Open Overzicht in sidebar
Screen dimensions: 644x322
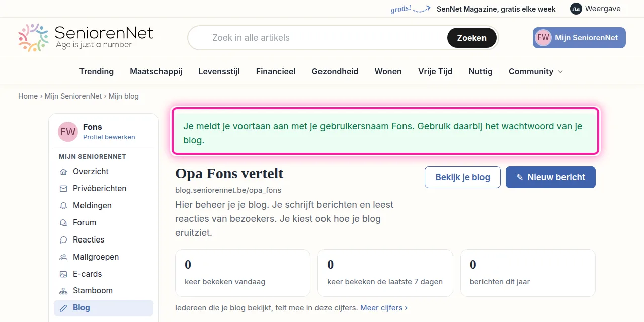(104, 172)
